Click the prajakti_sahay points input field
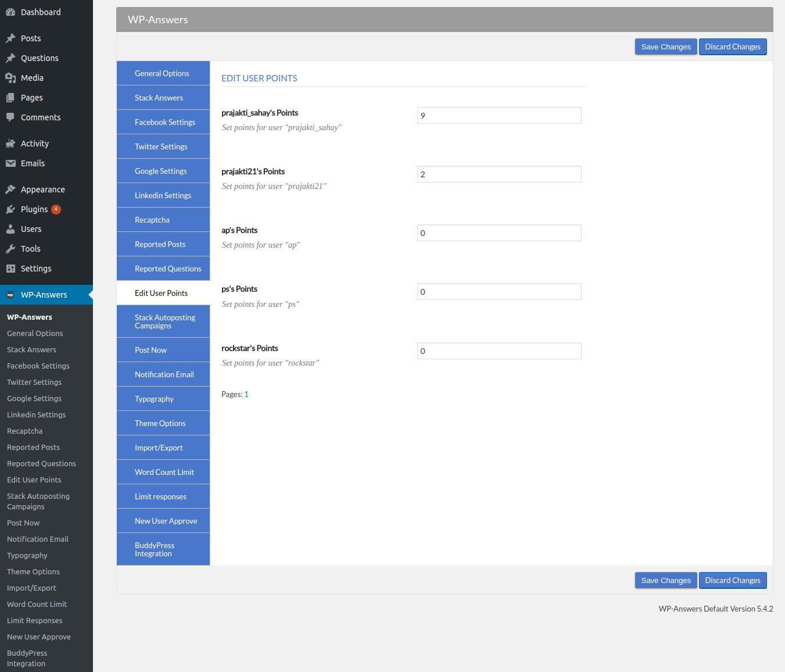This screenshot has height=672, width=785. point(499,116)
